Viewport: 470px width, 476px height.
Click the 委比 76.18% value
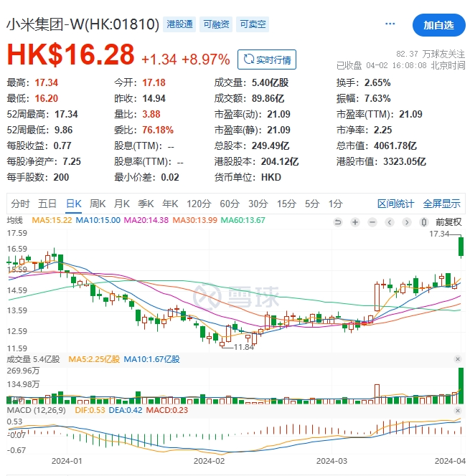(158, 130)
